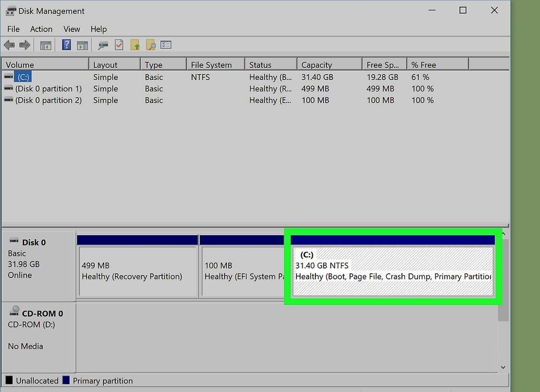Click the Back arrow toolbar icon
Image resolution: width=540 pixels, height=392 pixels.
point(9,45)
